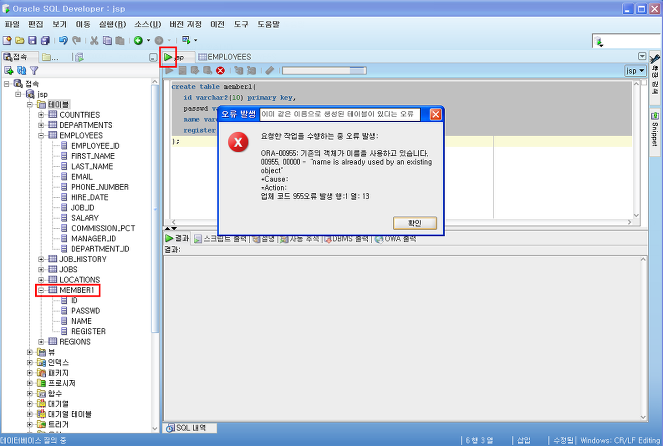Click the Redo arrow icon
The height and width of the screenshot is (446, 663).
point(77,40)
